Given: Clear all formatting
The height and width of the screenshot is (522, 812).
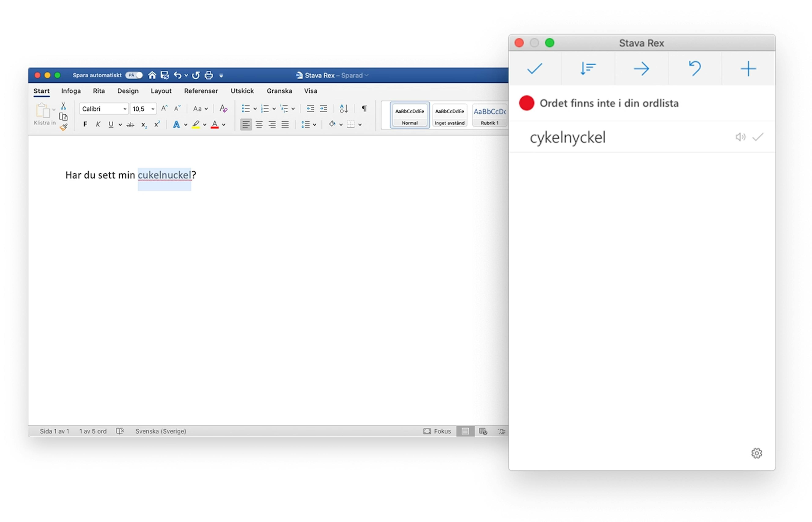Looking at the screenshot, I should 223,108.
